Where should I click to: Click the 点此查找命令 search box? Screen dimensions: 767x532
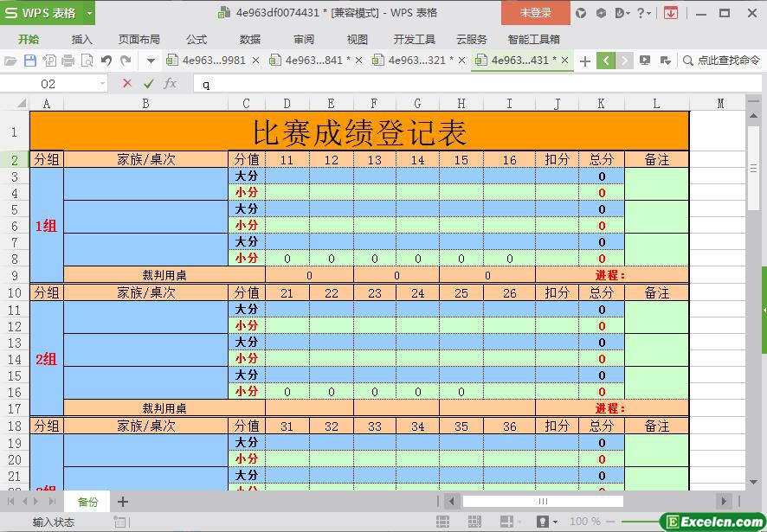pos(721,61)
